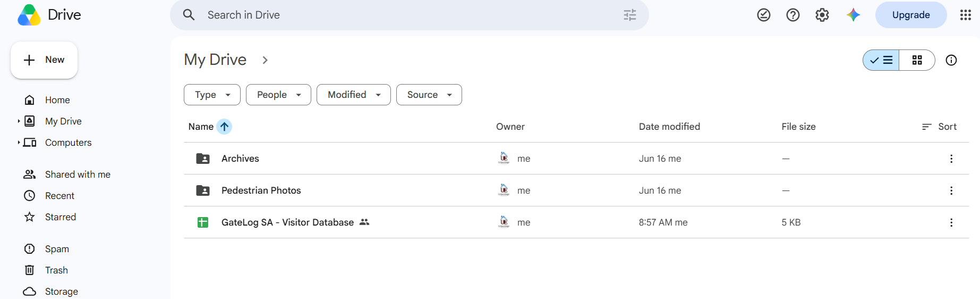This screenshot has height=299, width=980.
Task: Open Starred items in sidebar
Action: pyautogui.click(x=61, y=217)
